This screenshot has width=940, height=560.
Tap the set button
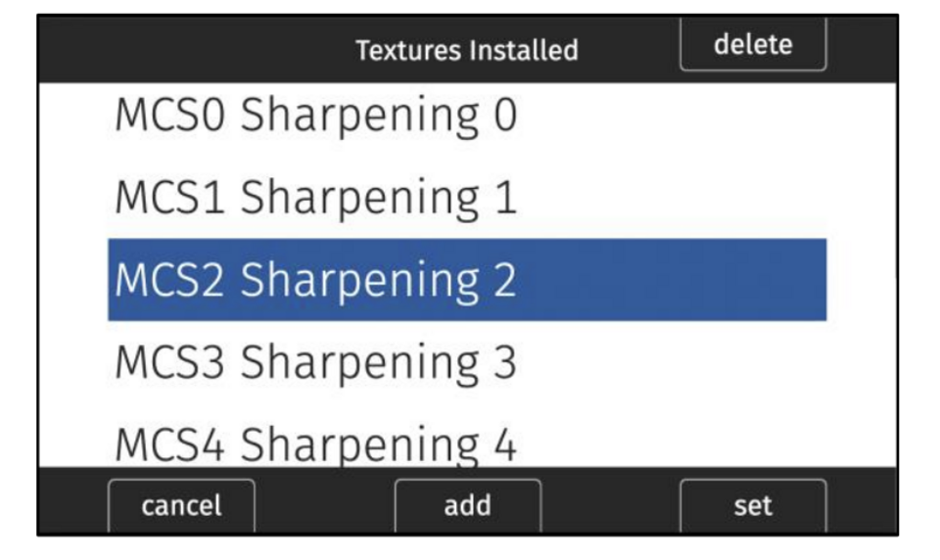click(x=752, y=505)
